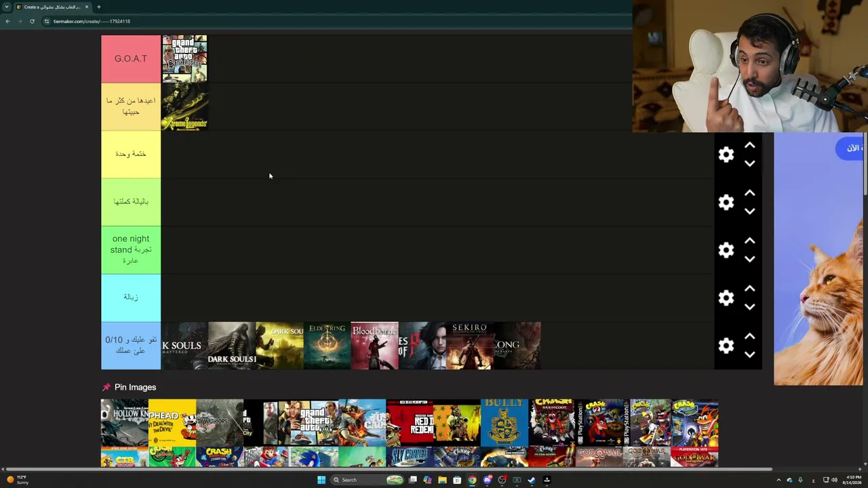Select the yellow Dark Souls III cover
The height and width of the screenshot is (488, 868).
click(279, 346)
